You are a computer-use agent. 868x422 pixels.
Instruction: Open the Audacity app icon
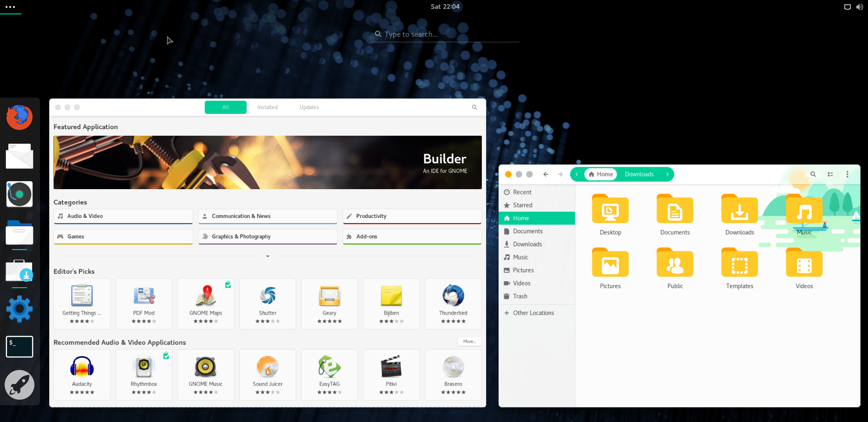click(82, 367)
